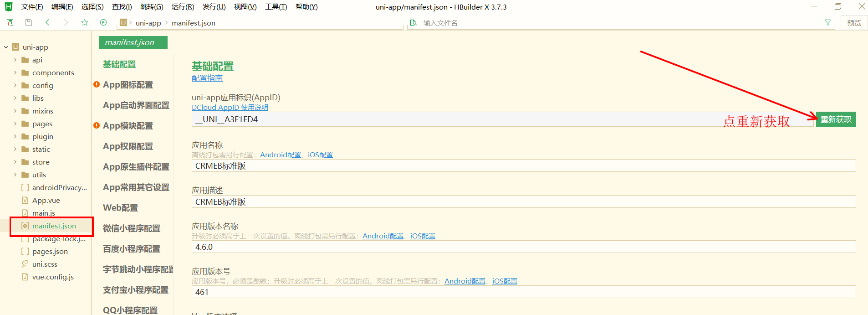Viewport: 868px width, 315px height.
Task: Switch to App图标配置 section
Action: [128, 85]
